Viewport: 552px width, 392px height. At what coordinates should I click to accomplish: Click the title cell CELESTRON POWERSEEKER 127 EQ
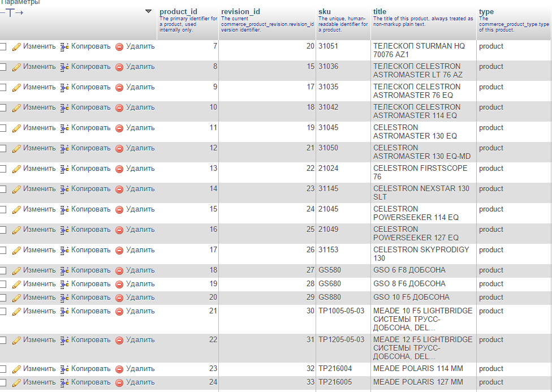416,234
